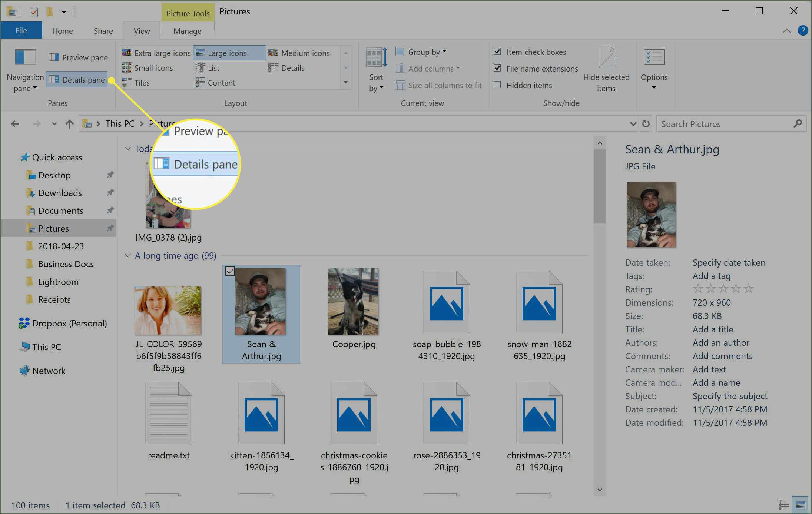Collapse the Today group
Image resolution: width=812 pixels, height=514 pixels.
(x=128, y=149)
